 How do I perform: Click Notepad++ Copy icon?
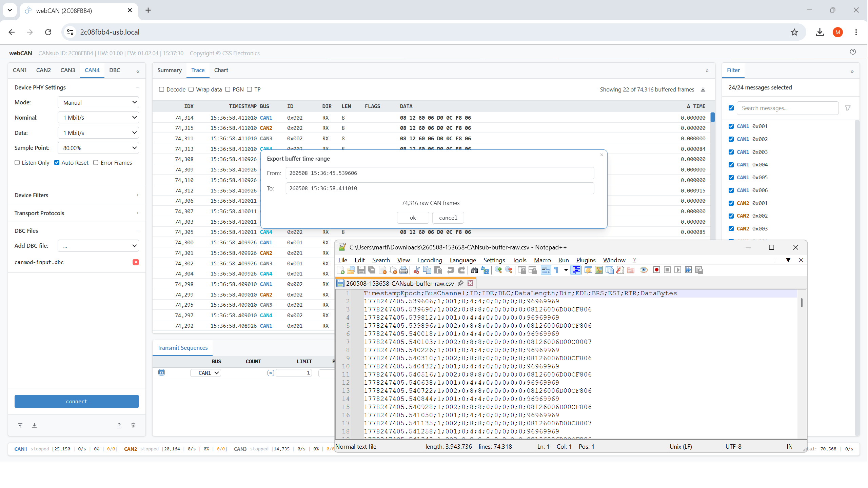(x=427, y=270)
